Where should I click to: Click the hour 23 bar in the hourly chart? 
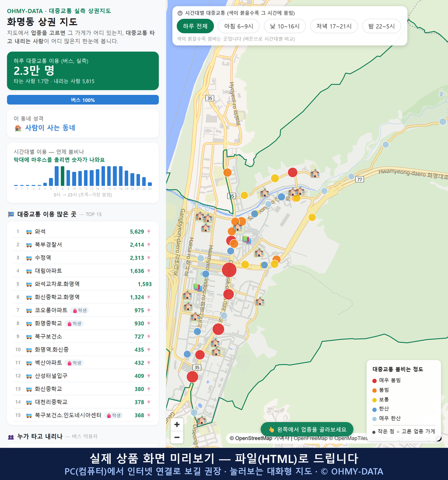(x=150, y=184)
